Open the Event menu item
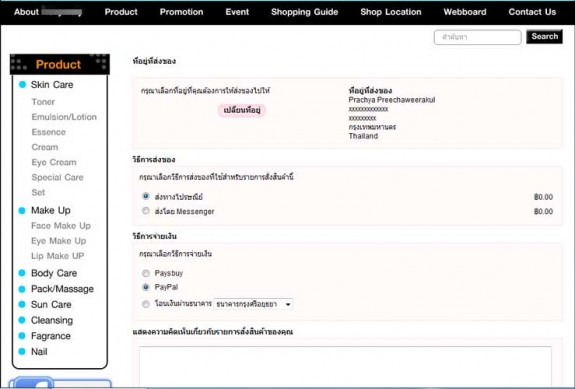The image size is (575, 389). 237,12
